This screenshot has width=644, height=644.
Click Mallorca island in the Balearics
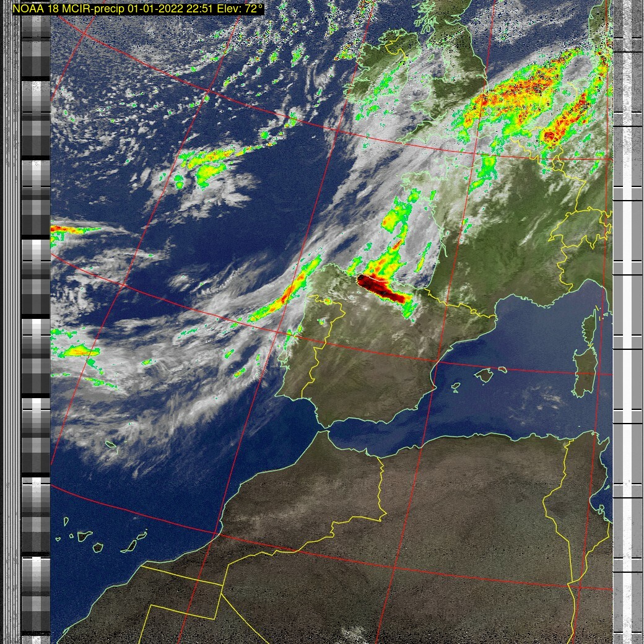[x=485, y=375]
